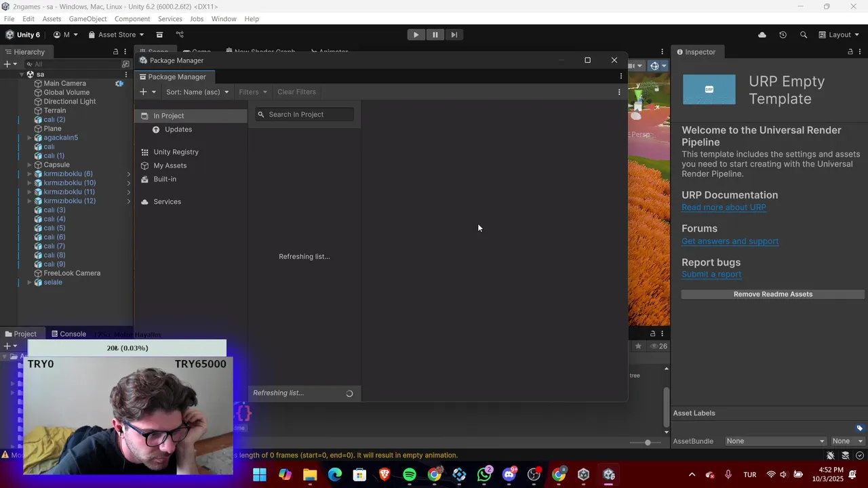Click the Unity 6 logo button
This screenshot has height=488, width=868.
(23, 35)
